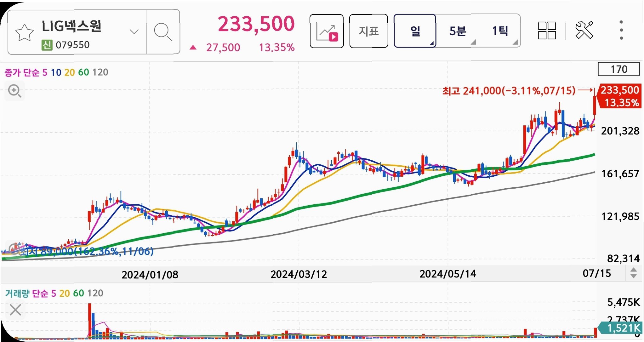Switch to 5분 minute chart
This screenshot has height=342, width=644.
(457, 31)
